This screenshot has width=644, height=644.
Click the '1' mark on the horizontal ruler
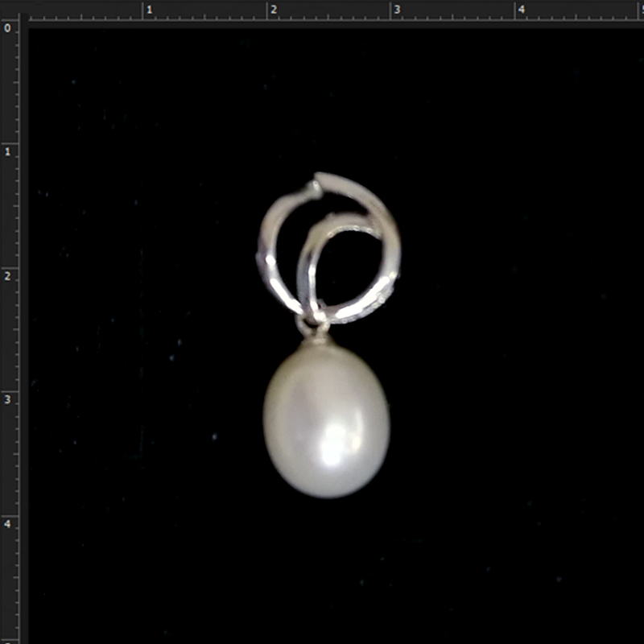click(x=150, y=10)
